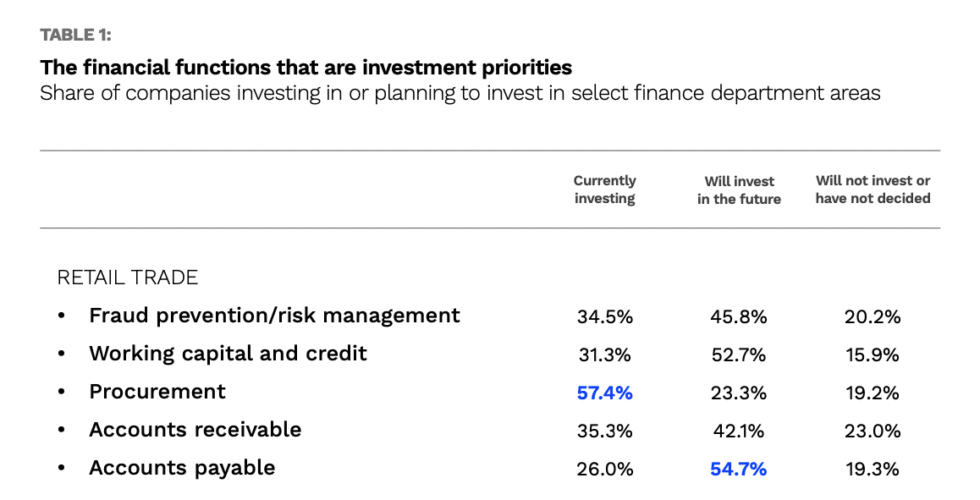Click the subtitle starting 'Share of companies'
The image size is (980, 500).
click(460, 93)
